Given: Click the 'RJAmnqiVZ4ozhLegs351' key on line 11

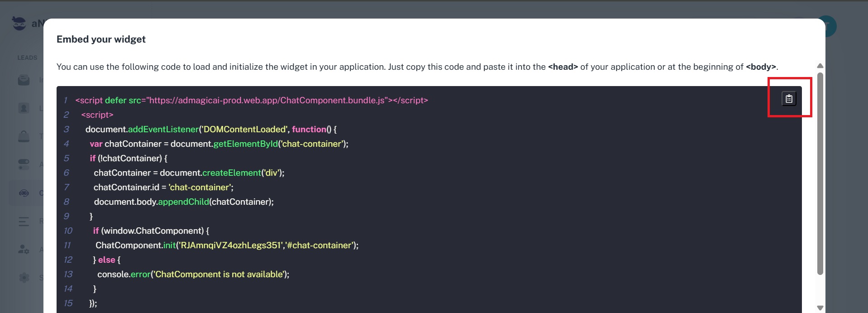Looking at the screenshot, I should (x=231, y=246).
